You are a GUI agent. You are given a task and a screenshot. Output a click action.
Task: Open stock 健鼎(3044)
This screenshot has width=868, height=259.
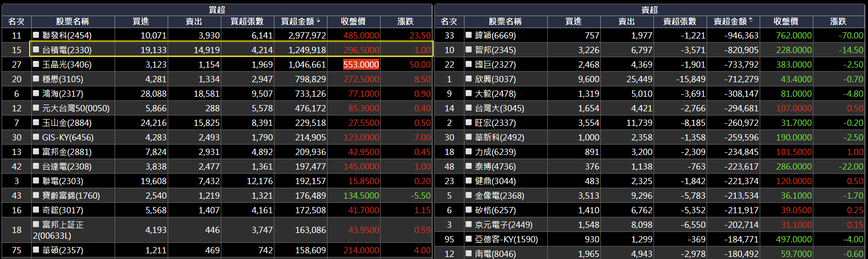pyautogui.click(x=495, y=181)
